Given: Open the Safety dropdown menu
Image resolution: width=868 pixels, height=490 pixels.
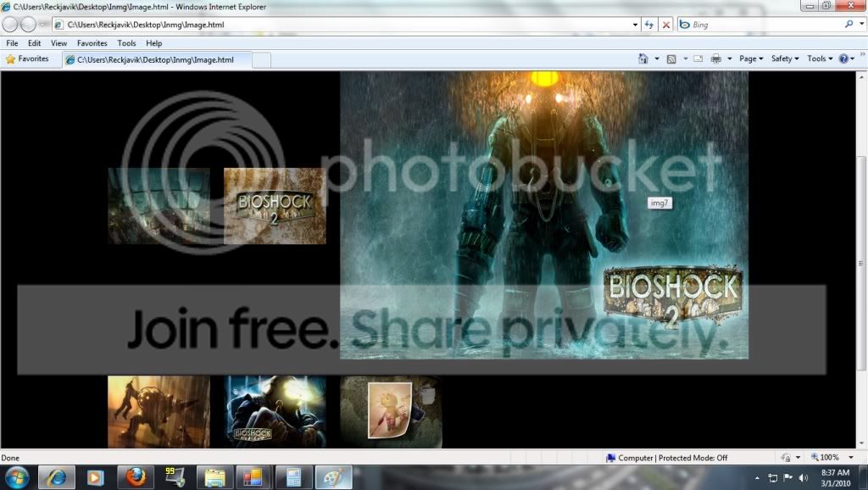Looking at the screenshot, I should coord(785,58).
